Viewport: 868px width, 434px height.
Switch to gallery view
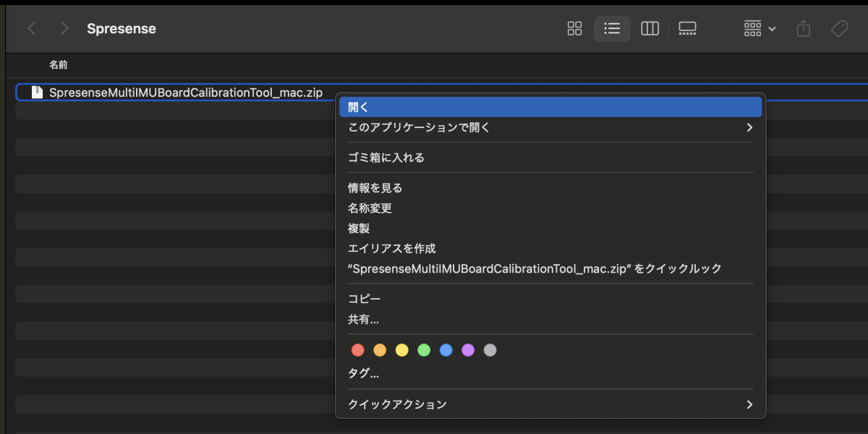pos(687,29)
